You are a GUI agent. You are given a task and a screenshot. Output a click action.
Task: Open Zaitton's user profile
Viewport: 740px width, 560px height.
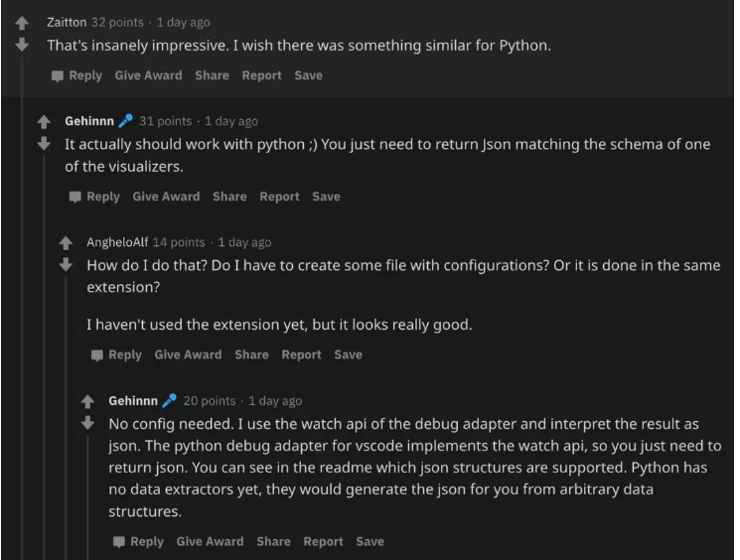pyautogui.click(x=67, y=22)
